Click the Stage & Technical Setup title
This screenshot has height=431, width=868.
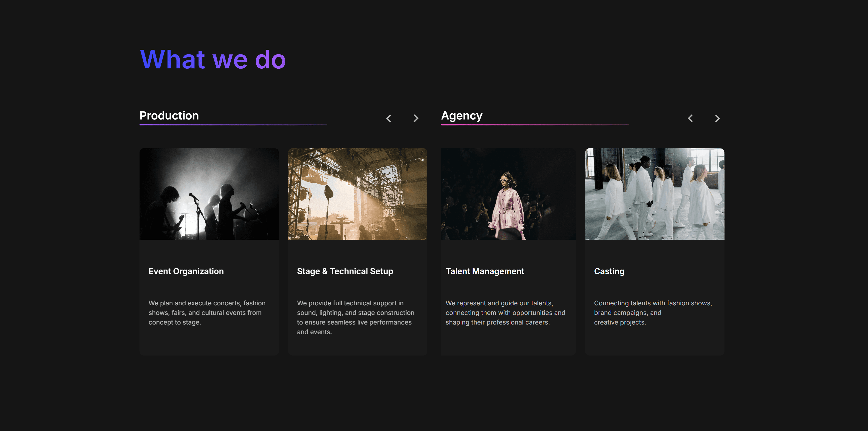click(x=345, y=271)
